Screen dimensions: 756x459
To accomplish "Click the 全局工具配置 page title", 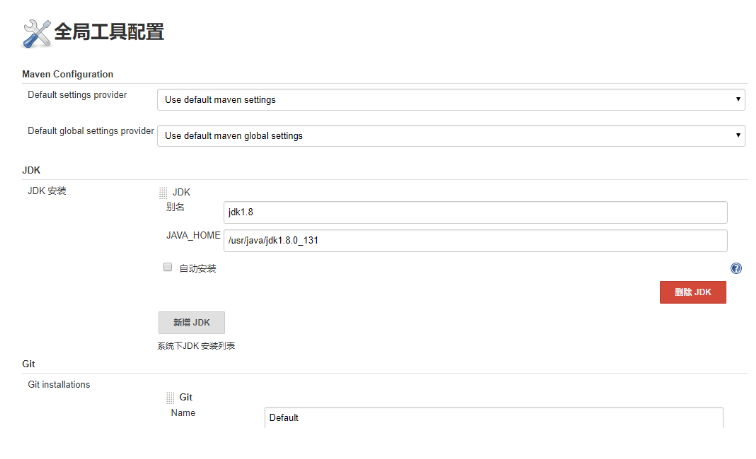I will [109, 32].
